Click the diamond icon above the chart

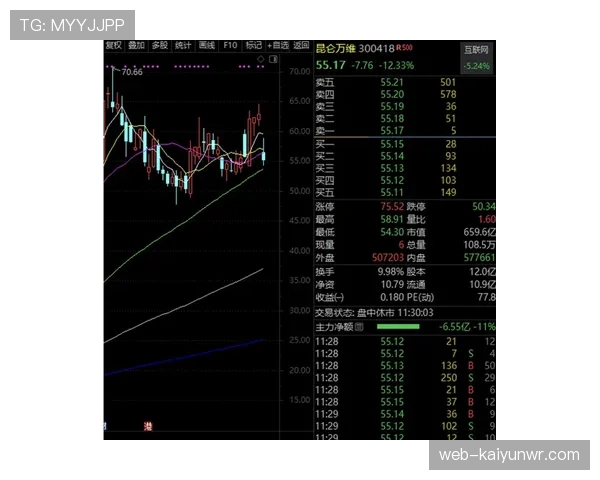point(262,59)
